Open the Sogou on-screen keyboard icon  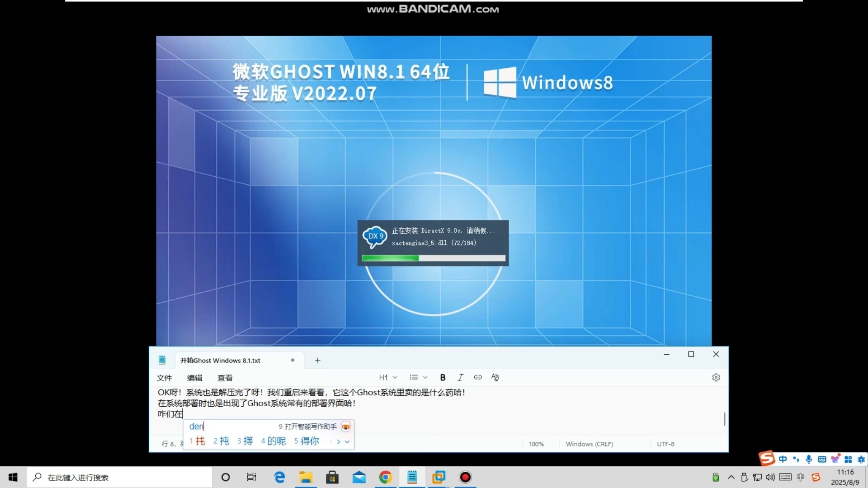click(821, 459)
